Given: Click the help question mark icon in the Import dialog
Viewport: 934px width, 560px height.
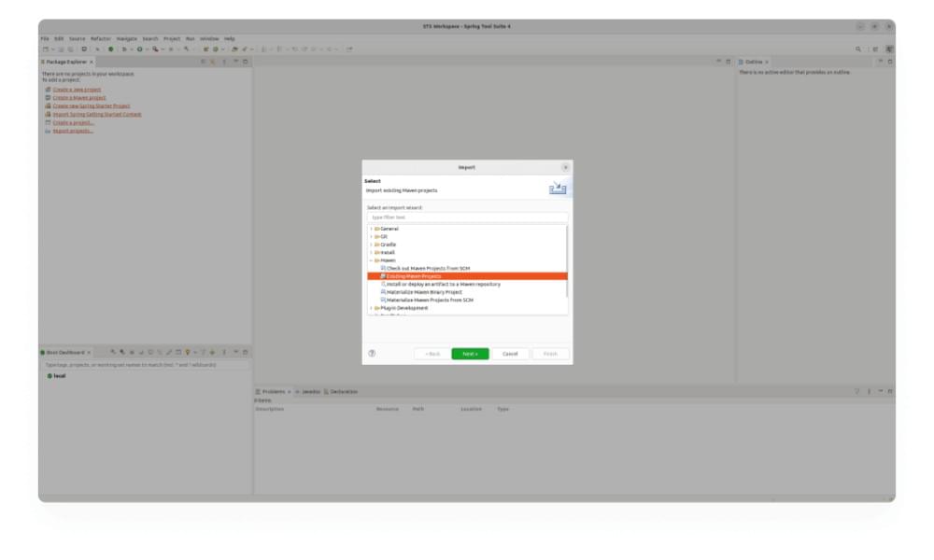Looking at the screenshot, I should 372,354.
